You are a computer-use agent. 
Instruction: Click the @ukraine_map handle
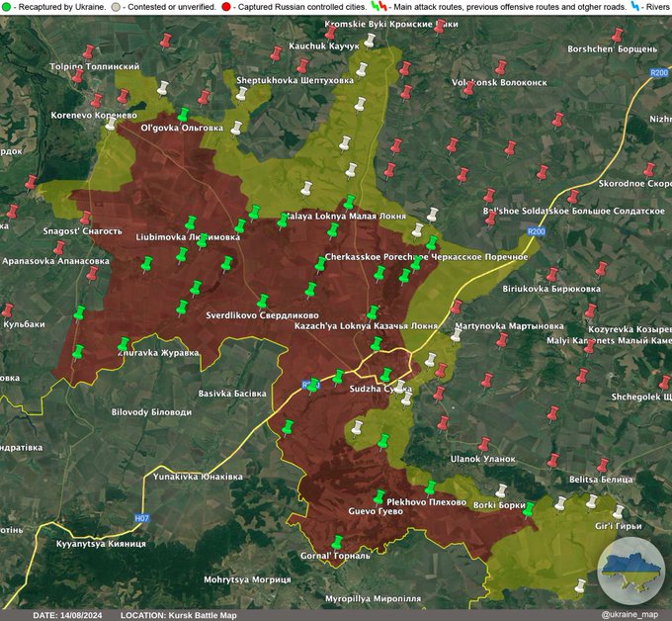[x=630, y=614]
